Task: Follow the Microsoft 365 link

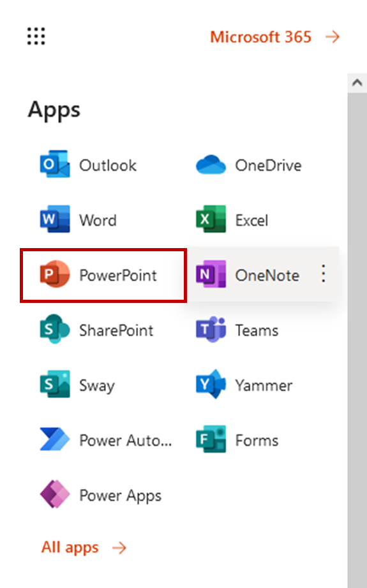Action: (261, 37)
